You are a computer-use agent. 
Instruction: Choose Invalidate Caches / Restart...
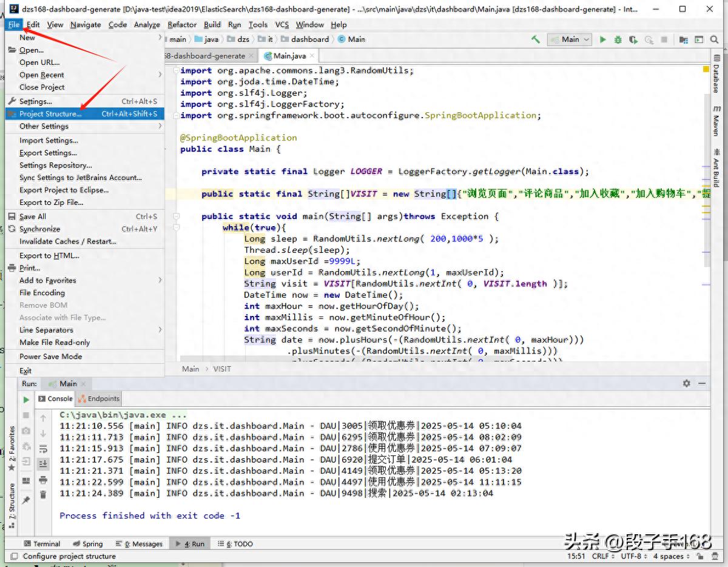(84, 241)
